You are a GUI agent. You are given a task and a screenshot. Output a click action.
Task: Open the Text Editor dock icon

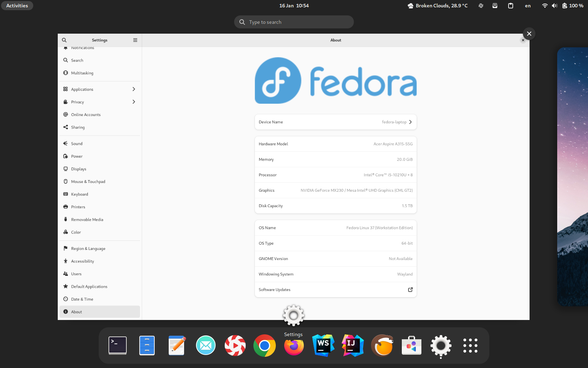pyautogui.click(x=176, y=346)
